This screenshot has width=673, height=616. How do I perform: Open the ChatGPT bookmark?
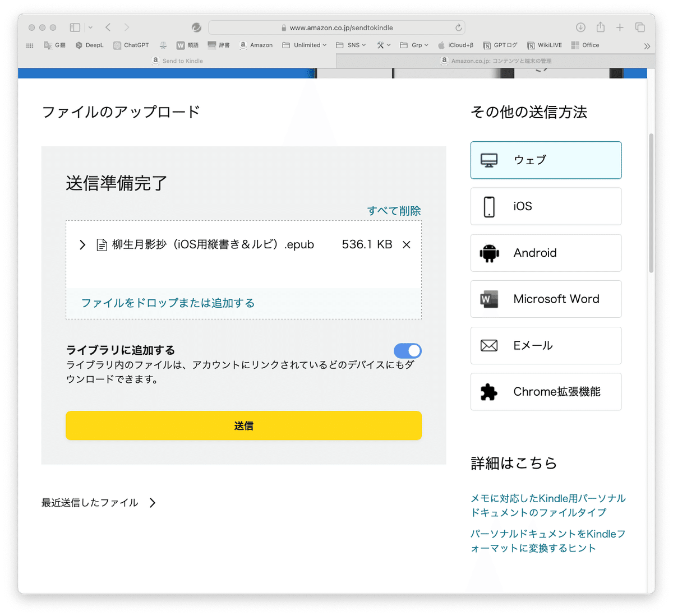click(x=131, y=45)
